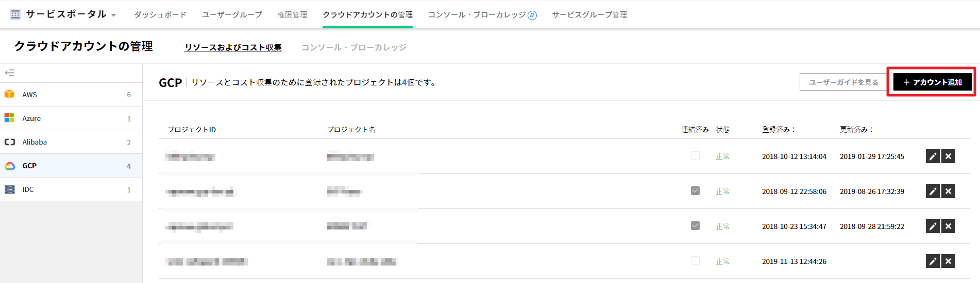Select AWS in the cloud provider list
980x283 pixels.
(29, 95)
